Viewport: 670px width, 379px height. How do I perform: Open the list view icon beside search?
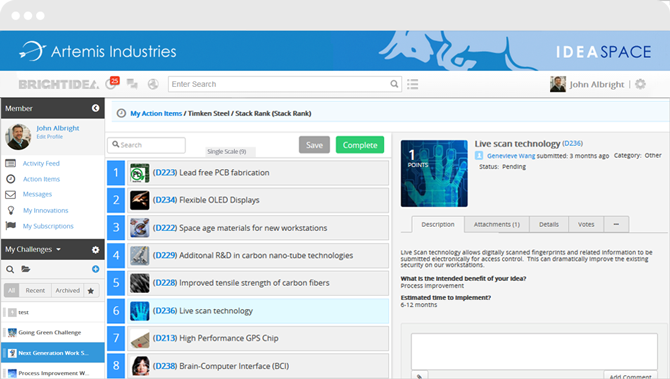412,84
